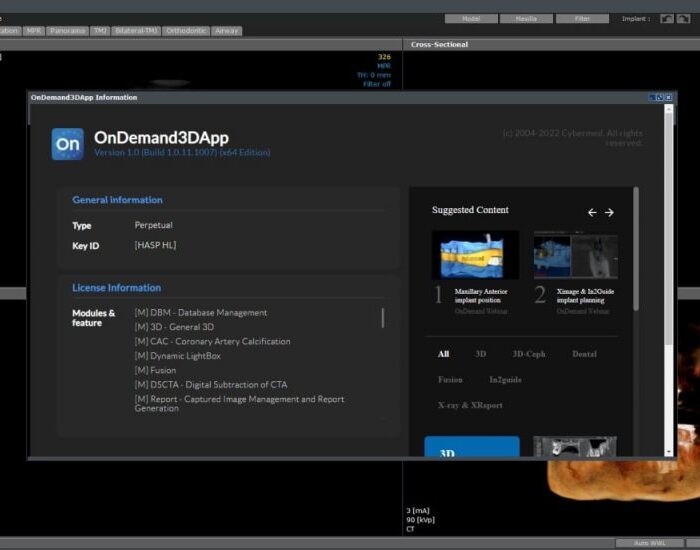Go to previous suggested content arrow
700x550 pixels.
click(x=592, y=212)
